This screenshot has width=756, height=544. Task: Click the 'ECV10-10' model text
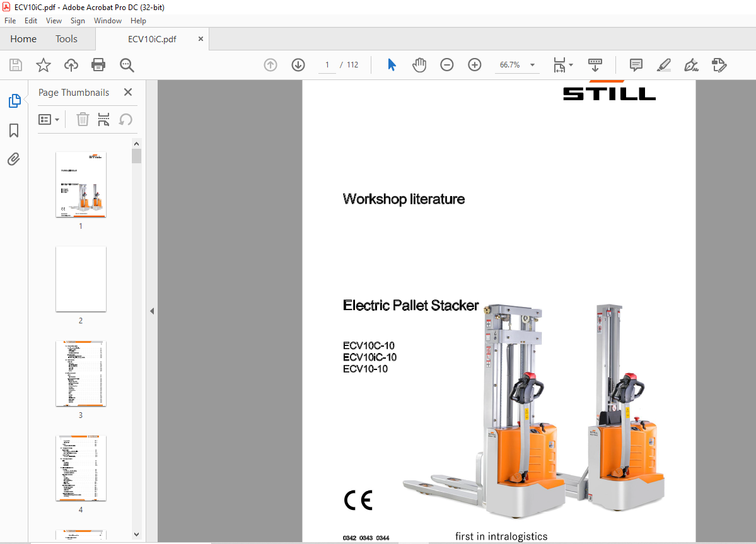coord(366,369)
